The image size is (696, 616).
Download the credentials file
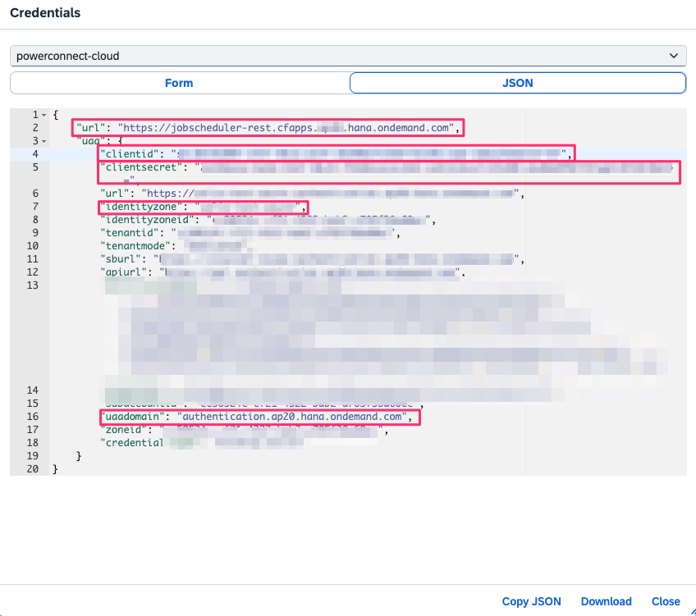(606, 601)
